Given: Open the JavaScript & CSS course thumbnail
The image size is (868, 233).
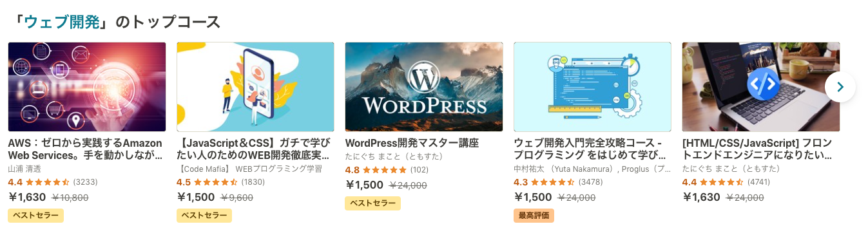Looking at the screenshot, I should (x=256, y=87).
